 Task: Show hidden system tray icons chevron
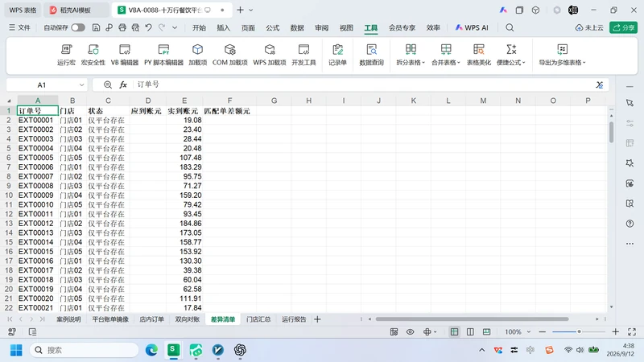click(x=481, y=350)
